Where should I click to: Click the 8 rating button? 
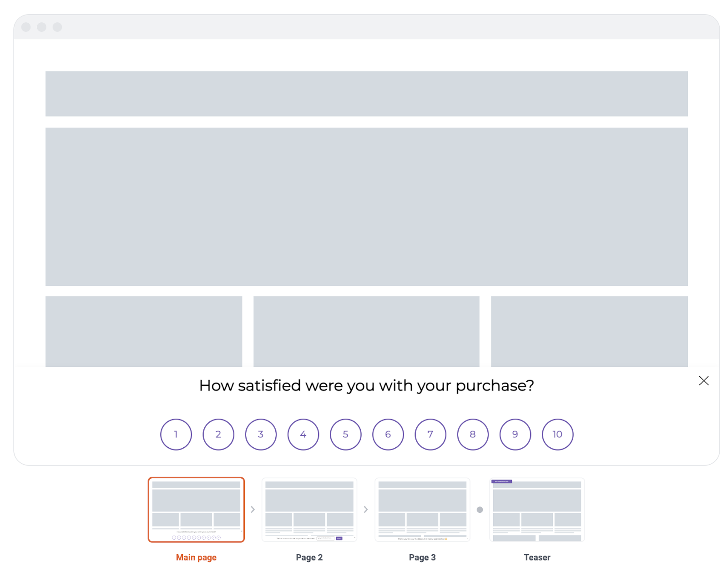click(x=473, y=434)
